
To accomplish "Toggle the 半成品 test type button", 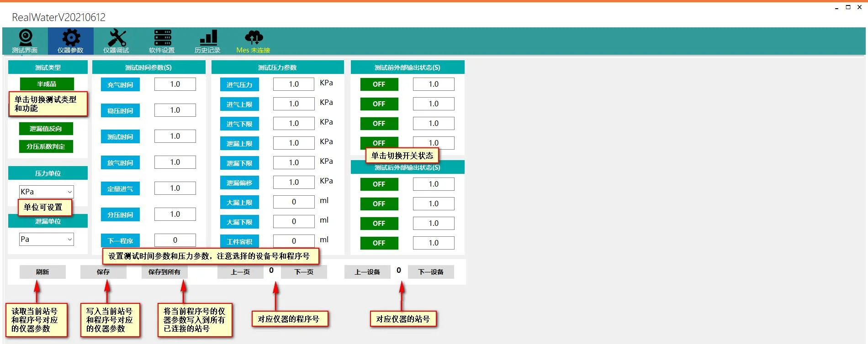I will point(47,84).
